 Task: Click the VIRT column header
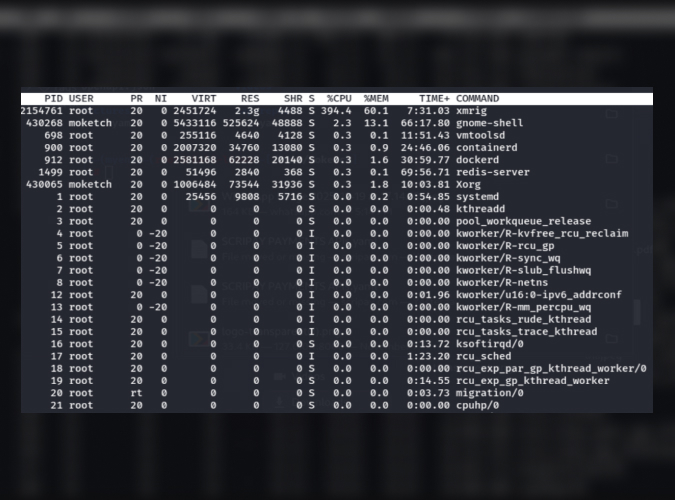[203, 99]
